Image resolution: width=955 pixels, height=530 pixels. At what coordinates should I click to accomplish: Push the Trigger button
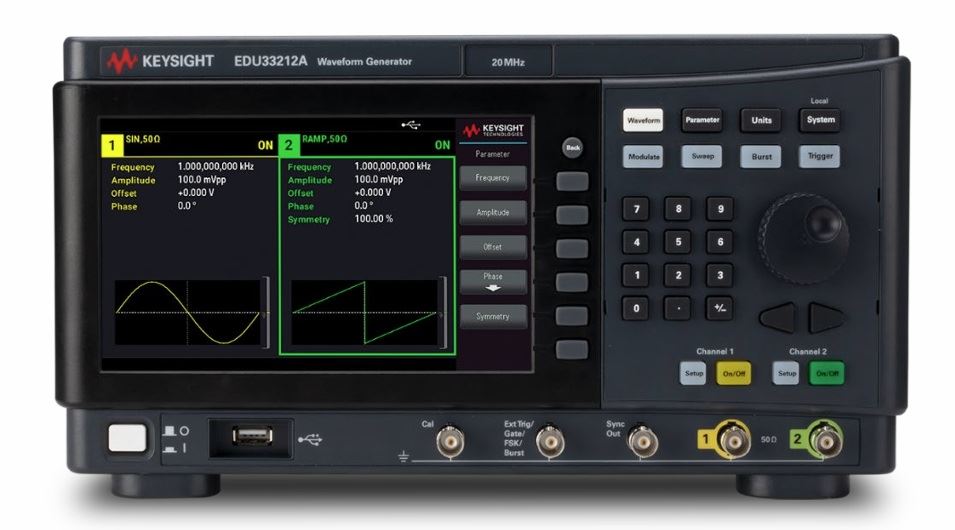point(820,157)
